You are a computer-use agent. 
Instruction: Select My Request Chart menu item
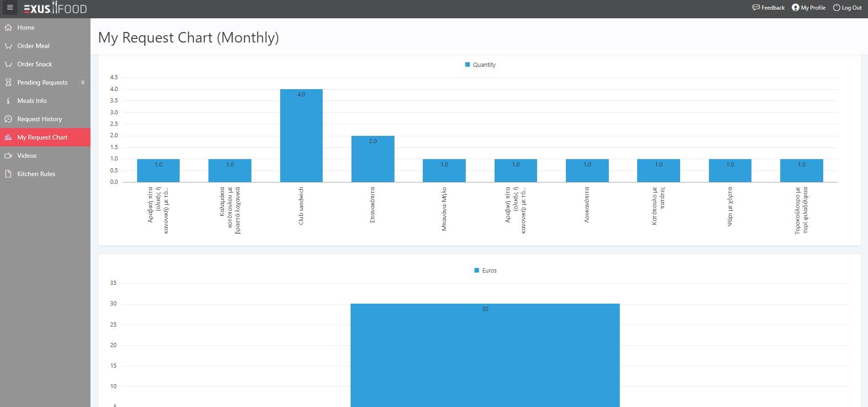[43, 137]
